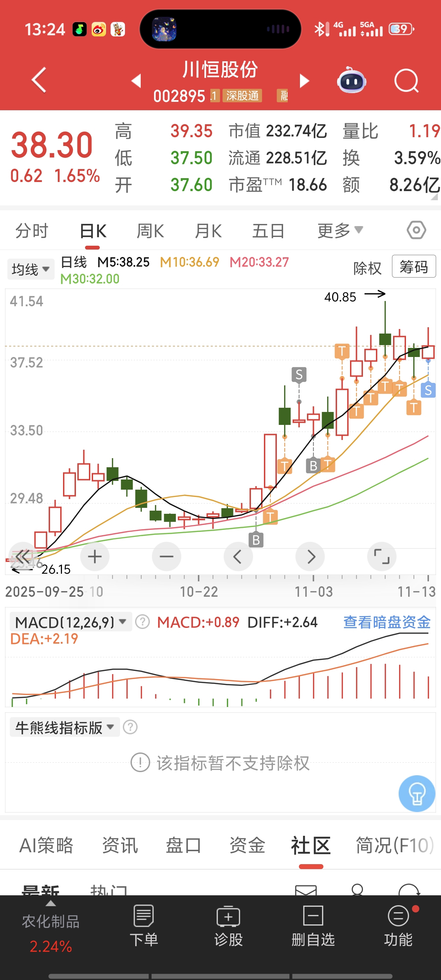Tap DEA:+2.19 value
Screen dimensions: 441x980
44,639
